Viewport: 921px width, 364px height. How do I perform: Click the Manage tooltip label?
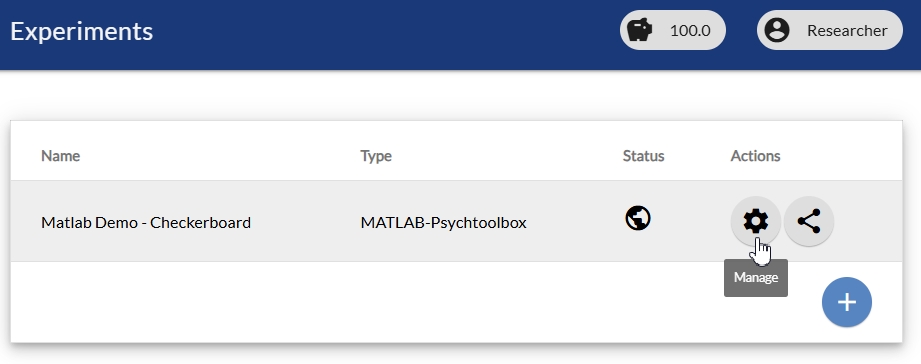(x=755, y=278)
